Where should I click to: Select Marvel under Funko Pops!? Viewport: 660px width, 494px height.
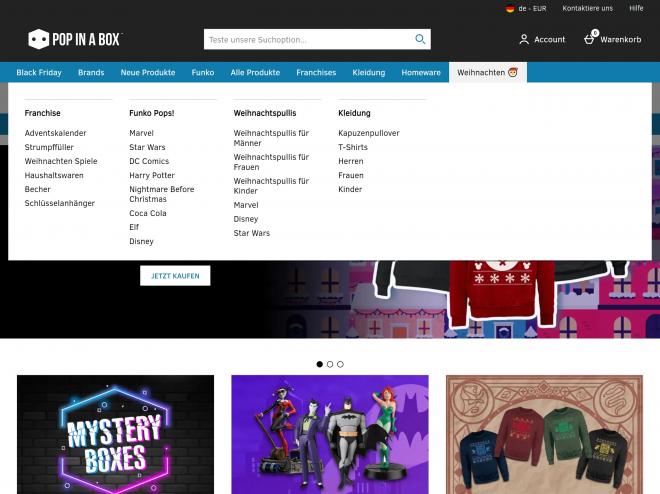pyautogui.click(x=141, y=133)
